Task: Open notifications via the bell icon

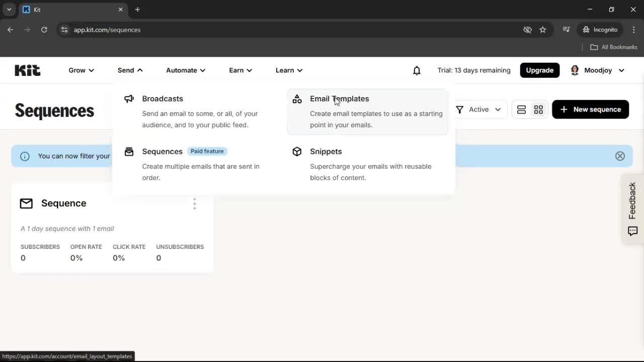Action: (x=417, y=70)
